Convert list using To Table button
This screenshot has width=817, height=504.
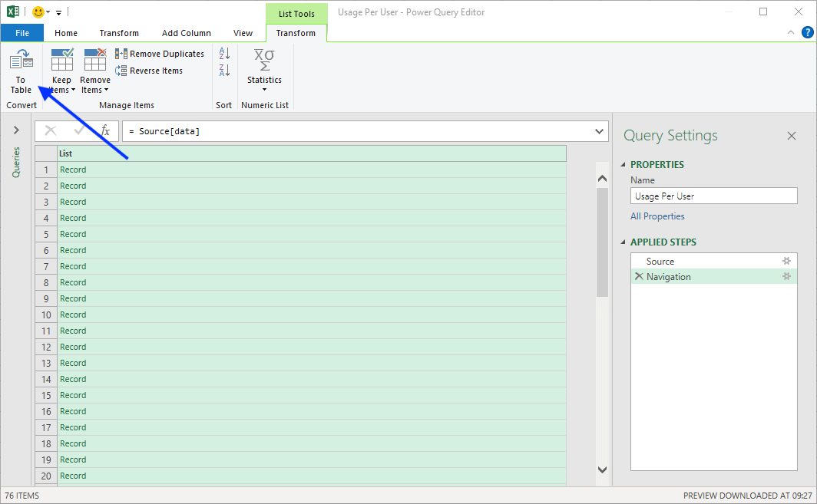point(21,71)
